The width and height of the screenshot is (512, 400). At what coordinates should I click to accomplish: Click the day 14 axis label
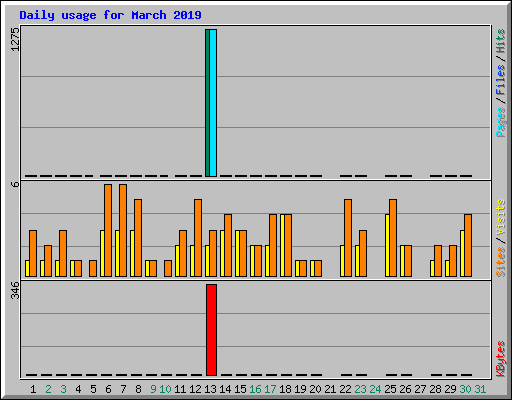[x=225, y=389]
